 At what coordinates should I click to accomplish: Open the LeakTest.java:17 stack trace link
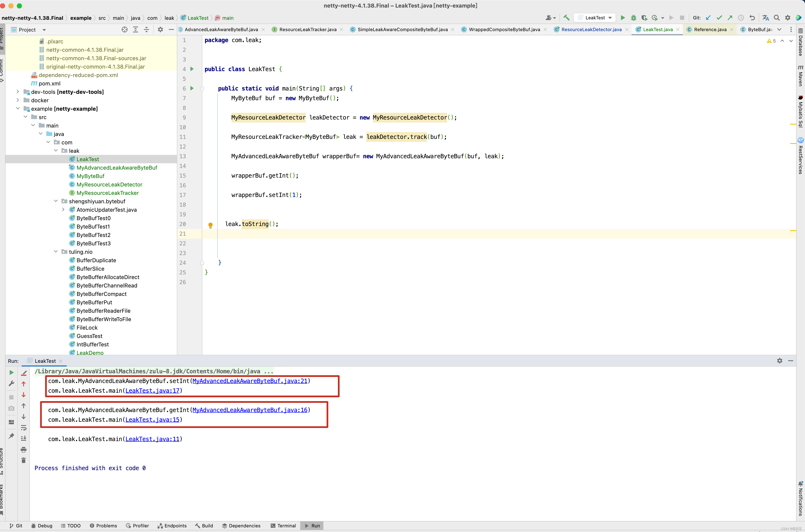click(152, 391)
